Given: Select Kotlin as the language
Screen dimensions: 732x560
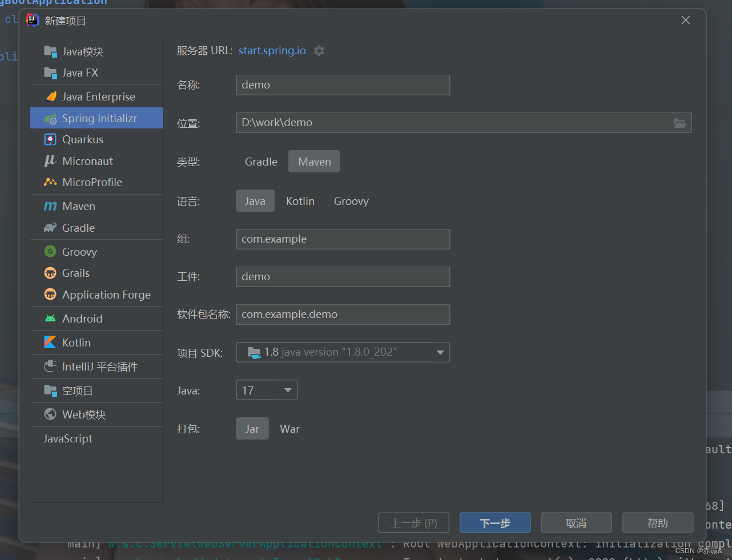Looking at the screenshot, I should click(300, 200).
